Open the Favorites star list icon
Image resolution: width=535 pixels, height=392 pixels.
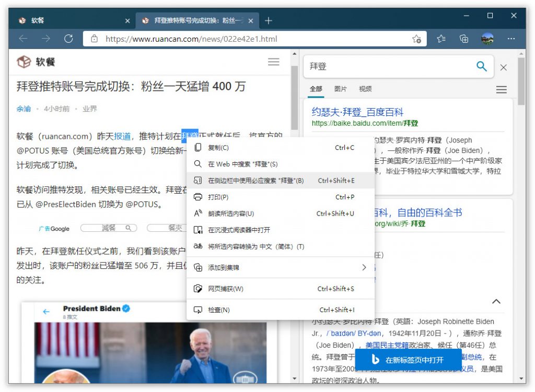pyautogui.click(x=441, y=39)
